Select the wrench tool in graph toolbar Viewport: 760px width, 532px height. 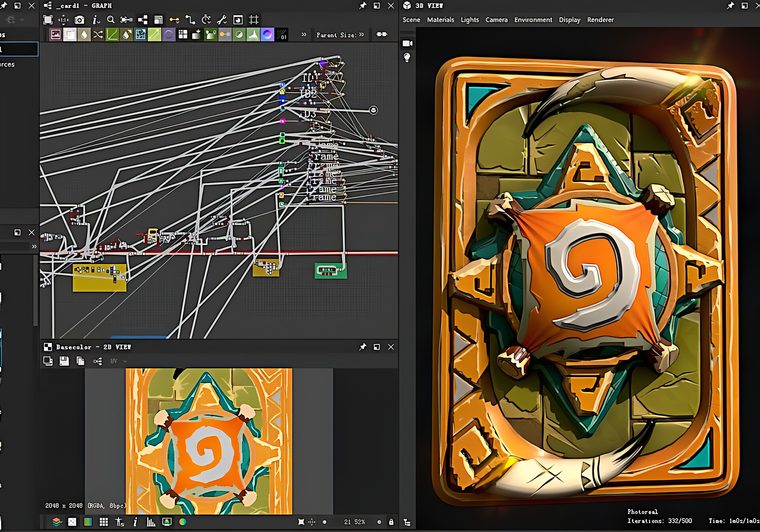point(222,19)
